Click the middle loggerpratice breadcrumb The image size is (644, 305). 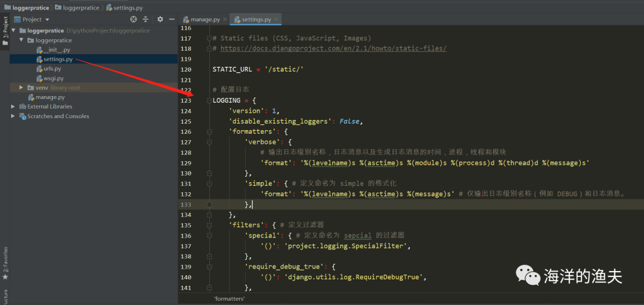click(77, 7)
